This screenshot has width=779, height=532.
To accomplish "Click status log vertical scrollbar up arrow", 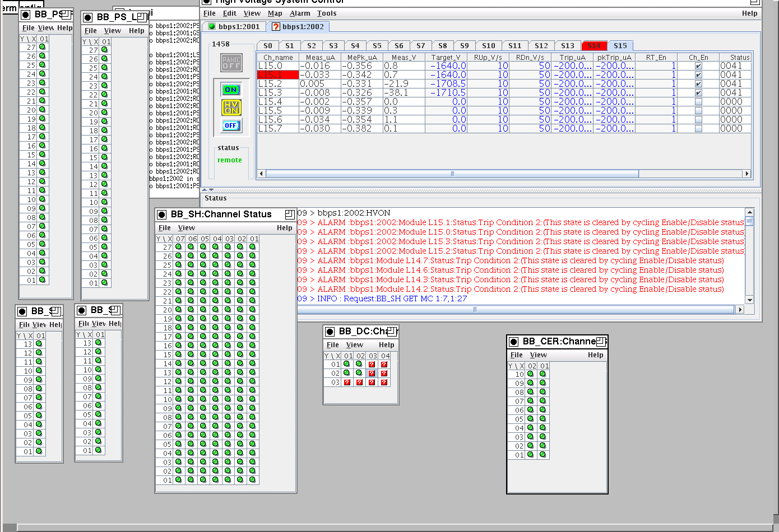I will point(750,212).
